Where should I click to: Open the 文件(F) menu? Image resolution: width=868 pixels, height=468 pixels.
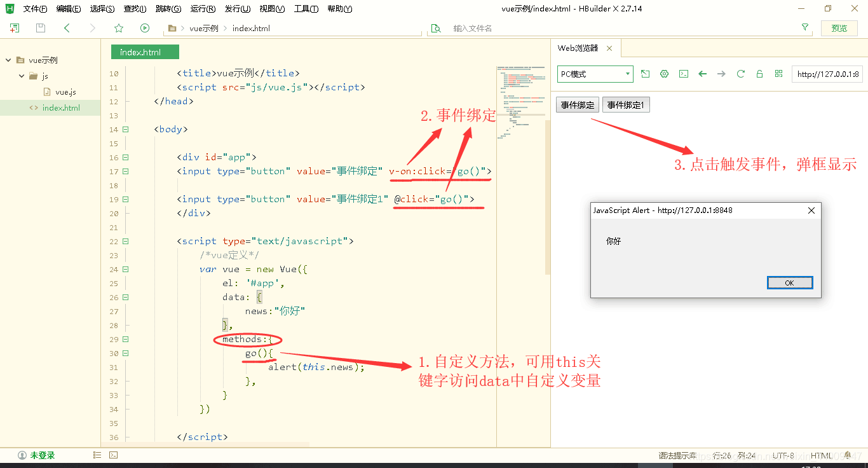[35, 9]
